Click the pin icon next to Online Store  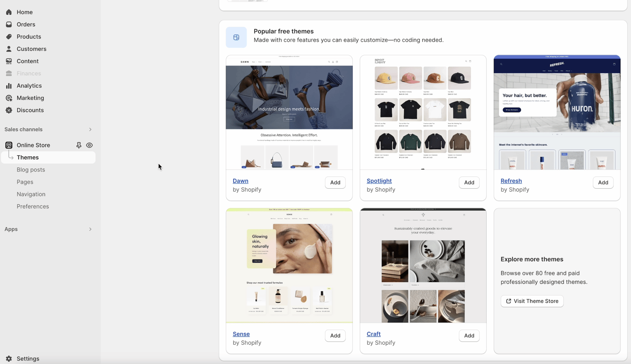[79, 145]
